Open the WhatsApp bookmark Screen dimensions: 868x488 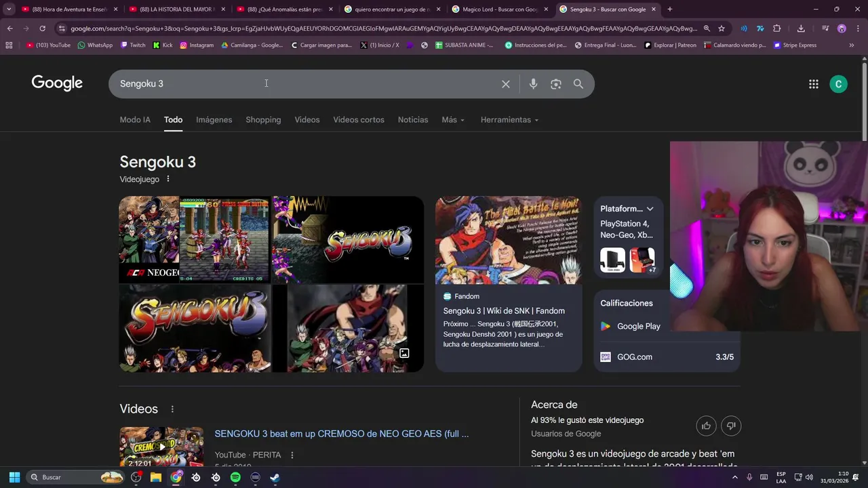pos(95,45)
